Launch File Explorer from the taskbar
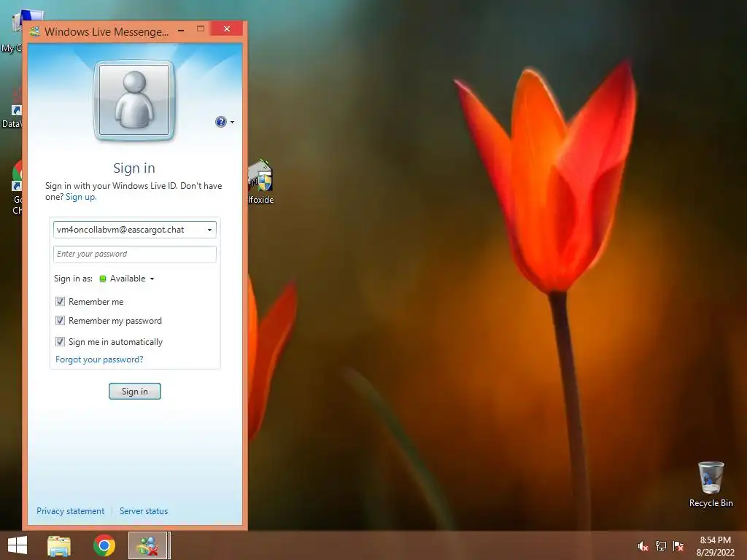Image resolution: width=747 pixels, height=560 pixels. [x=59, y=545]
